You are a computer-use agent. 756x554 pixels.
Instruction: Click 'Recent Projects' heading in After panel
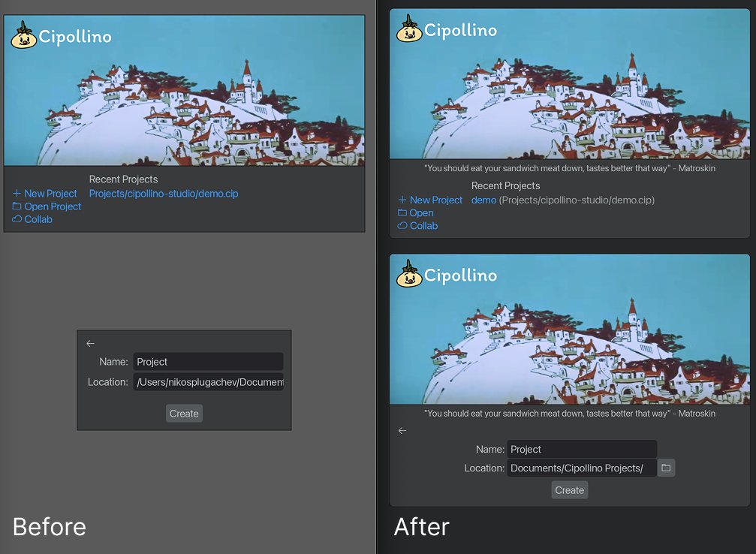click(505, 185)
